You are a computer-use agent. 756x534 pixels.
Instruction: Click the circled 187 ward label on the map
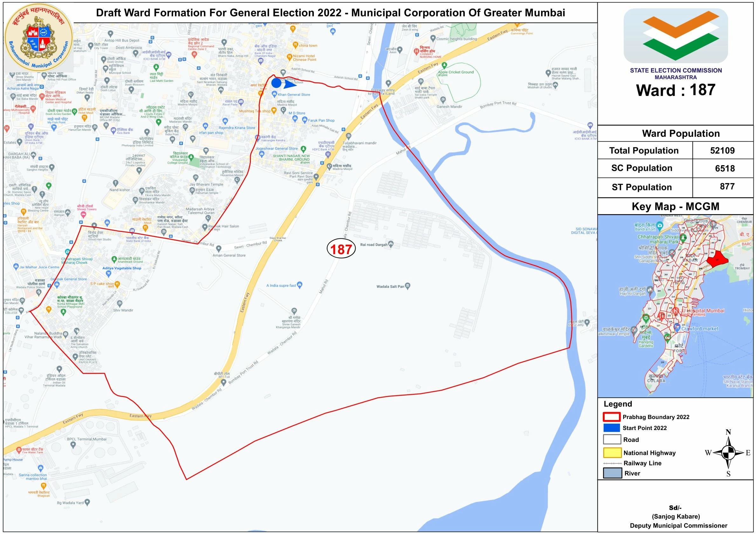point(341,249)
